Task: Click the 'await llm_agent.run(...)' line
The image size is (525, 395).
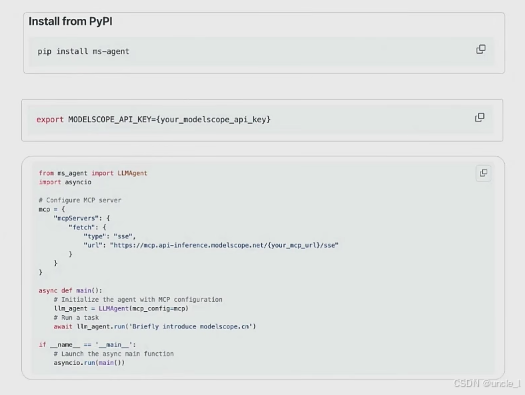Action: pos(155,327)
